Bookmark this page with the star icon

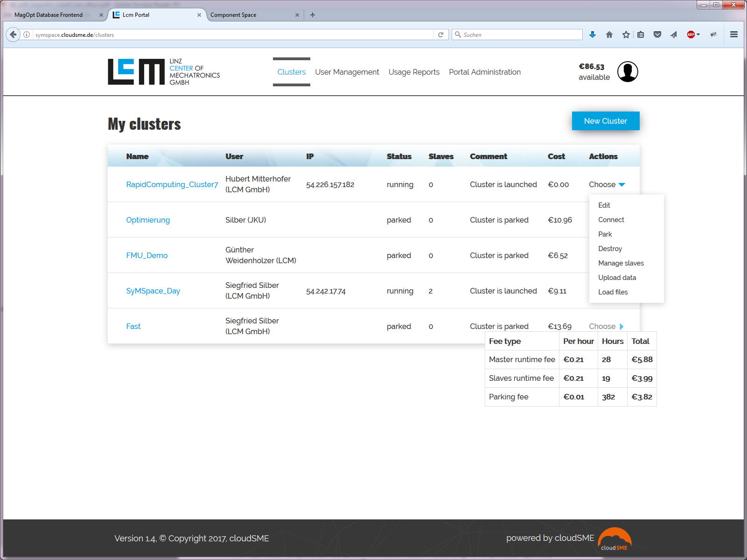click(626, 35)
